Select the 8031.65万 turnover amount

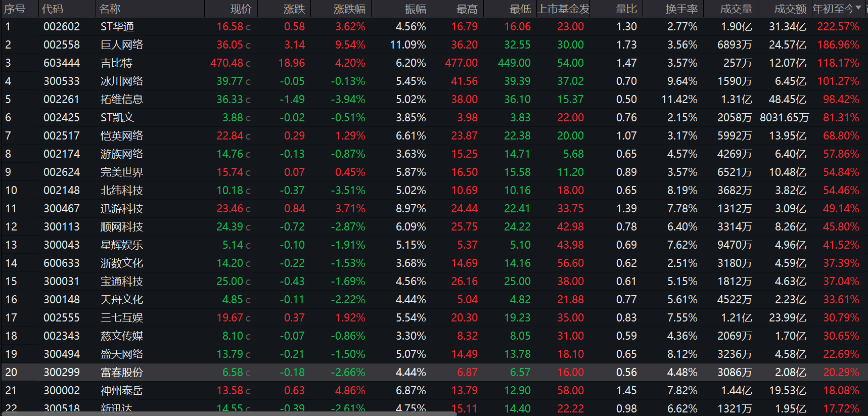(x=784, y=117)
